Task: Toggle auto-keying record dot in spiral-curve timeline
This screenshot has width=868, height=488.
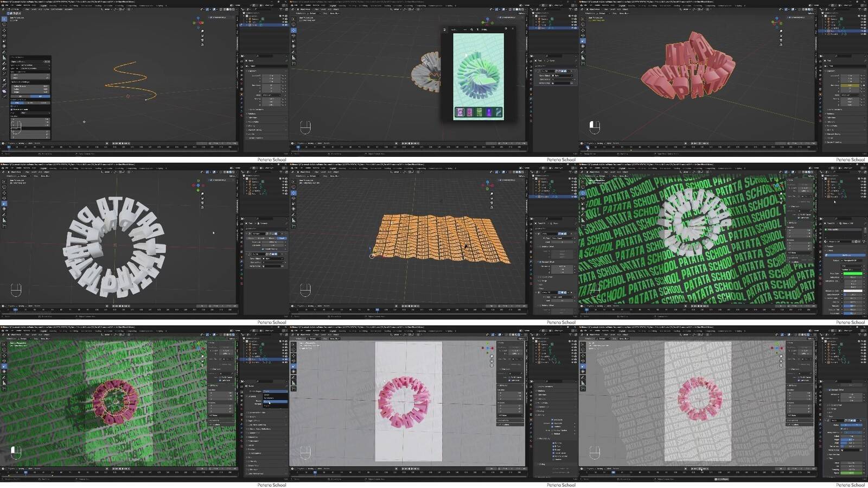Action: point(107,143)
